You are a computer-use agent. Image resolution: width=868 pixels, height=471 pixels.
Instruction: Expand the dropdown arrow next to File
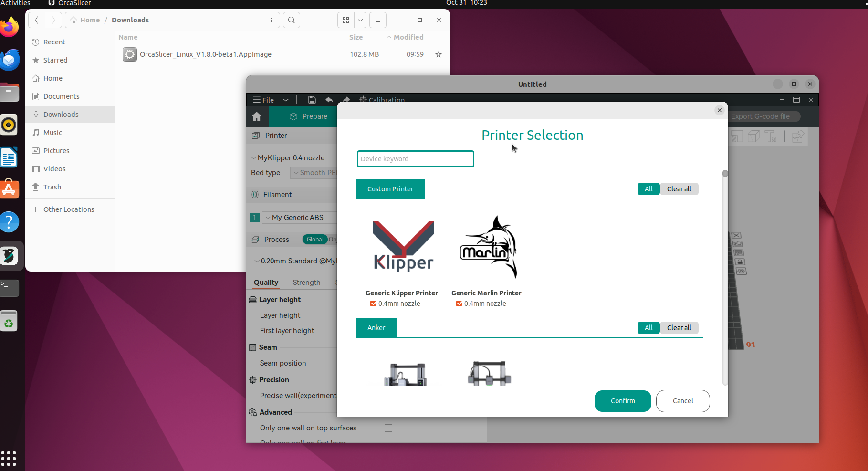(286, 100)
